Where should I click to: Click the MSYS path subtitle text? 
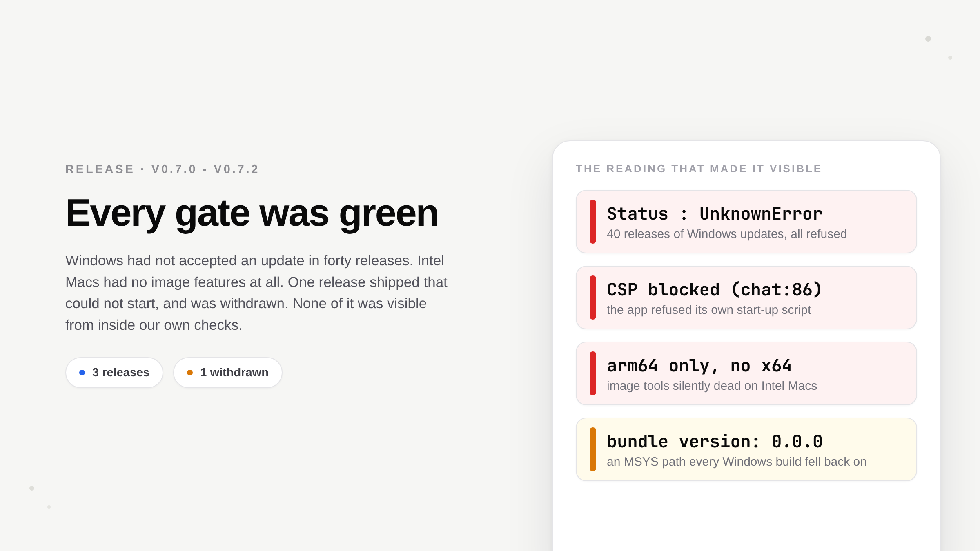pos(737,462)
